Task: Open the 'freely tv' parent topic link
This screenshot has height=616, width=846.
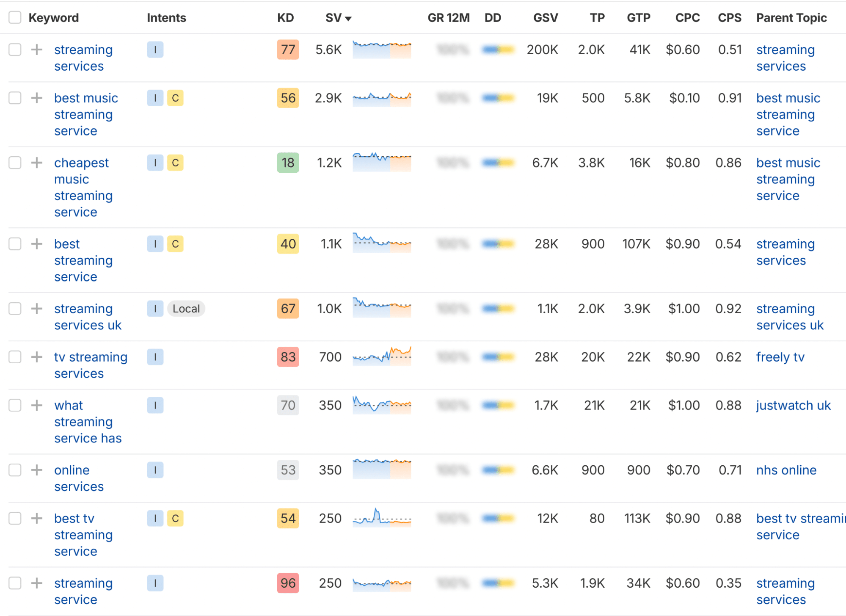Action: 780,357
